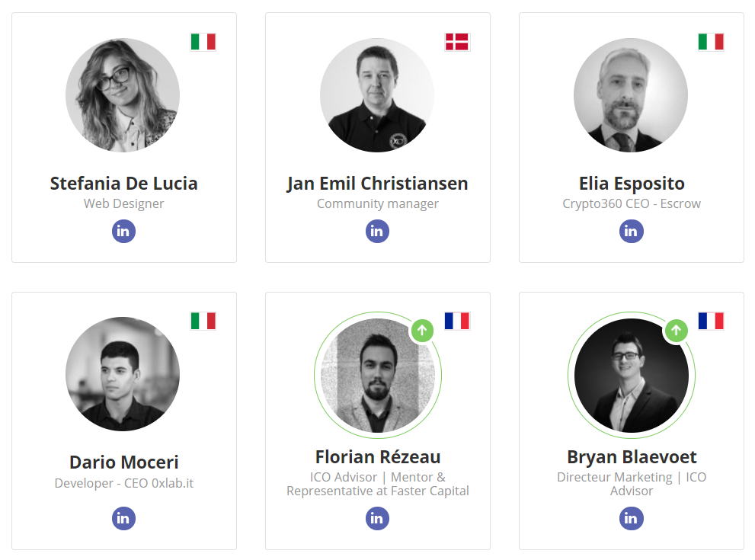The height and width of the screenshot is (560, 755).
Task: Click the French flag on Florian Rézeau's card
Action: pyautogui.click(x=457, y=321)
